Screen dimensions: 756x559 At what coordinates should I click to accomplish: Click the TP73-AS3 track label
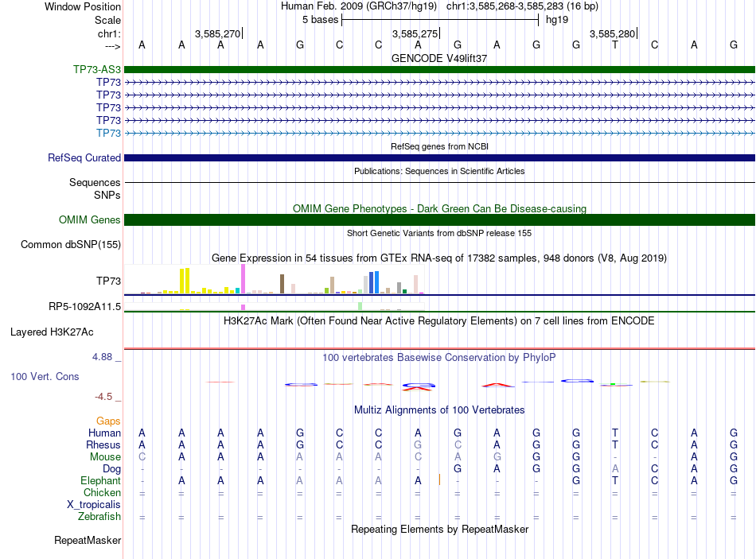tap(97, 69)
